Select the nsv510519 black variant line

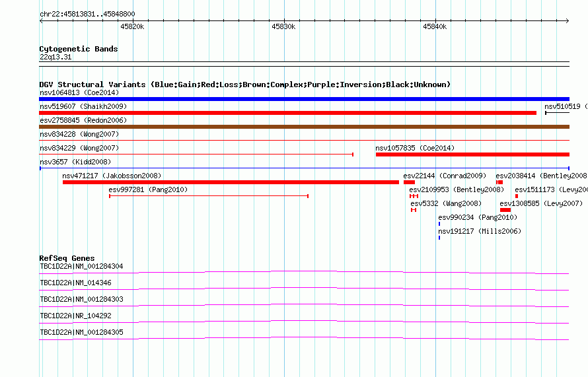coord(557,113)
